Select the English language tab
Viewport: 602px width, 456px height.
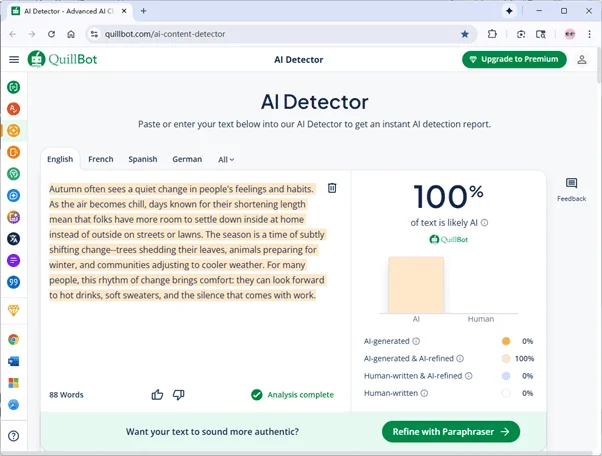[x=60, y=159]
